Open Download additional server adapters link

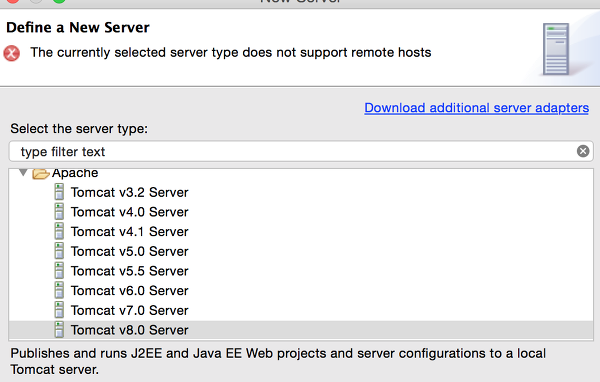[476, 108]
